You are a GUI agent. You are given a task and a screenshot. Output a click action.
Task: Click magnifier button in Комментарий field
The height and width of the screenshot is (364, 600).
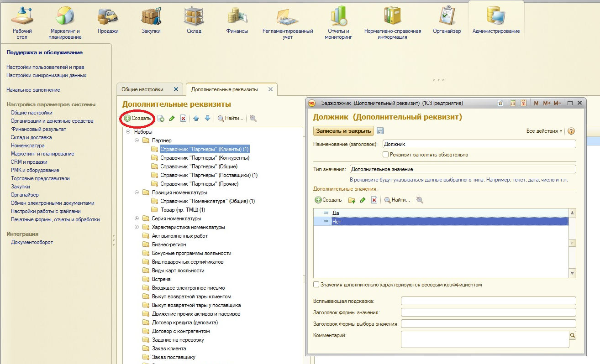coord(572,335)
